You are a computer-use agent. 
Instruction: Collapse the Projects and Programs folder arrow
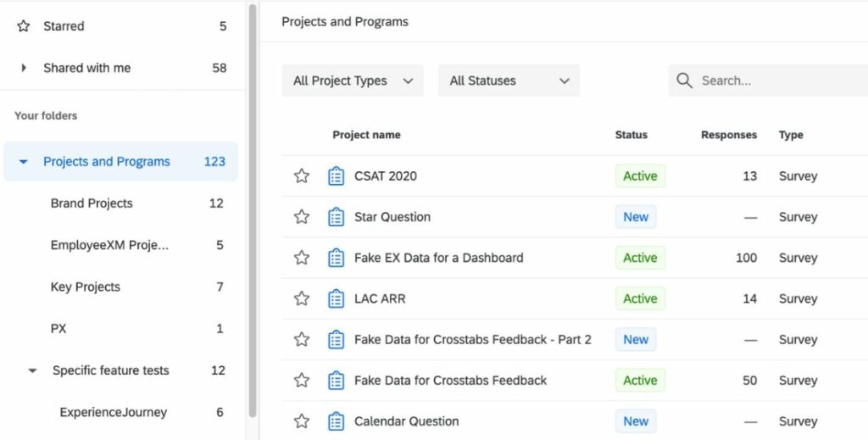23,162
